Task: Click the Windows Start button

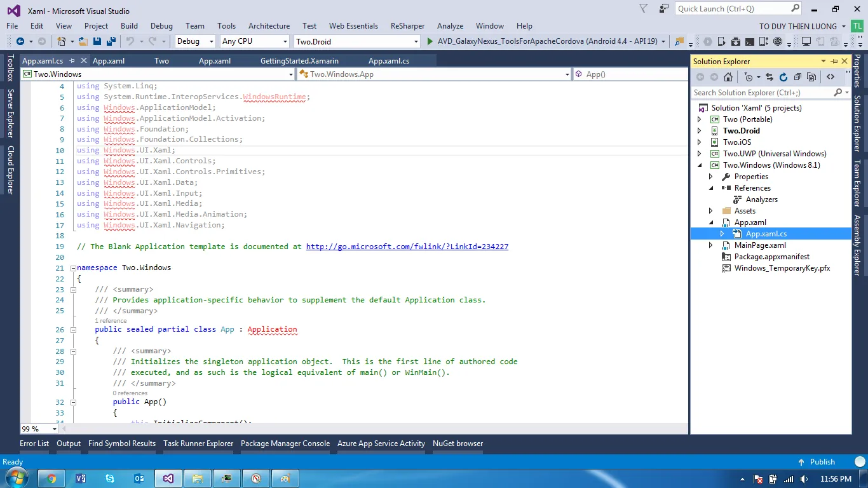Action: point(17,478)
